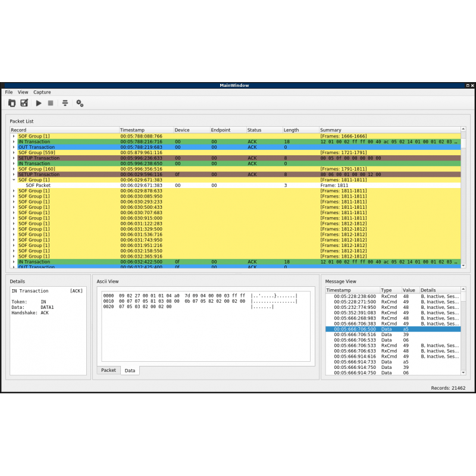The width and height of the screenshot is (476, 476).
Task: Click Message View scrollbar up arrow
Action: coord(464,289)
